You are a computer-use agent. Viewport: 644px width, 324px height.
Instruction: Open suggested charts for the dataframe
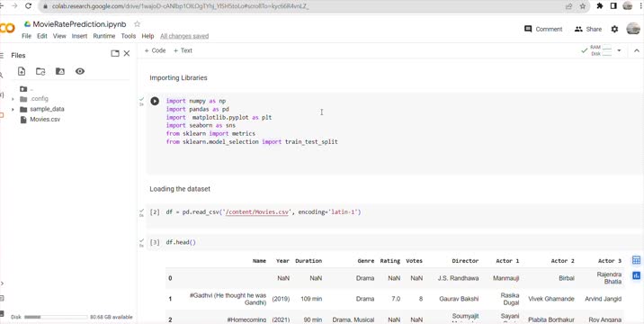pos(636,275)
